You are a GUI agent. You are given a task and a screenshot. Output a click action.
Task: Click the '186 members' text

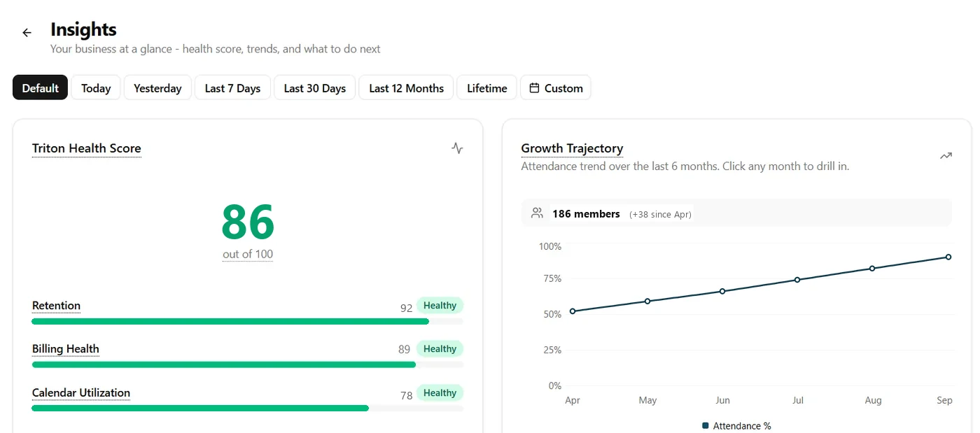pyautogui.click(x=586, y=214)
